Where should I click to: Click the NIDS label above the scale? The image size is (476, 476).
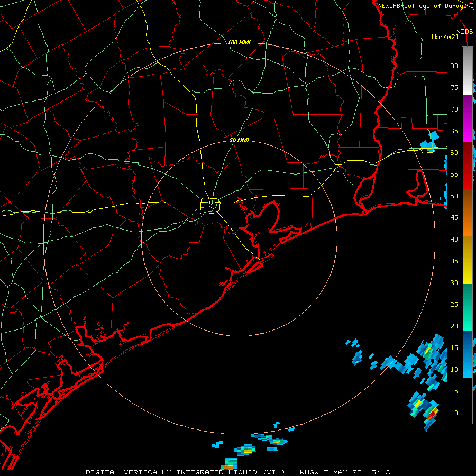(464, 32)
